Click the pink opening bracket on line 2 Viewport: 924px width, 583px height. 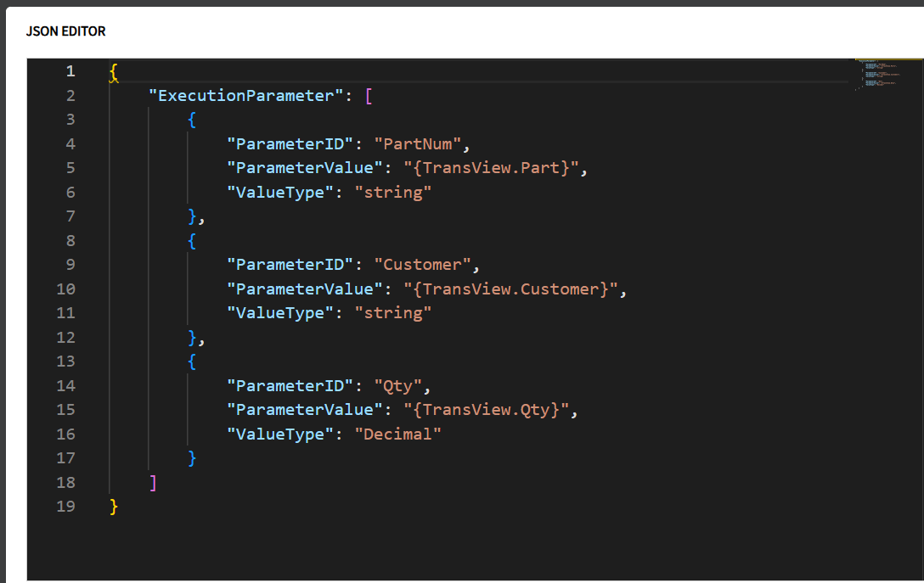click(369, 95)
